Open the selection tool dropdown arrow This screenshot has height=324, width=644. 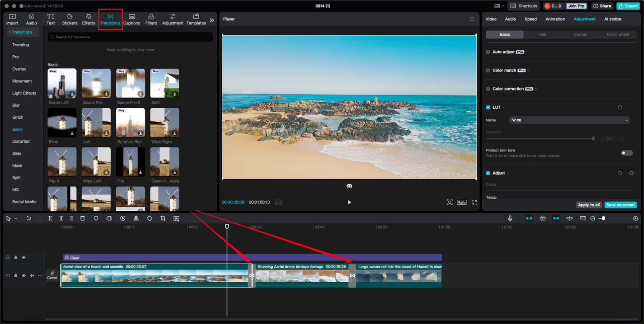pos(16,219)
